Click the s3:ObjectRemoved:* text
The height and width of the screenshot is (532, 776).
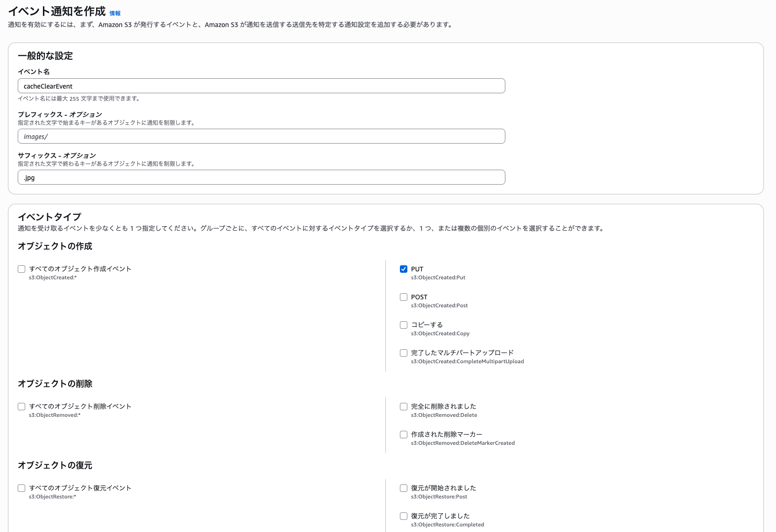55,415
